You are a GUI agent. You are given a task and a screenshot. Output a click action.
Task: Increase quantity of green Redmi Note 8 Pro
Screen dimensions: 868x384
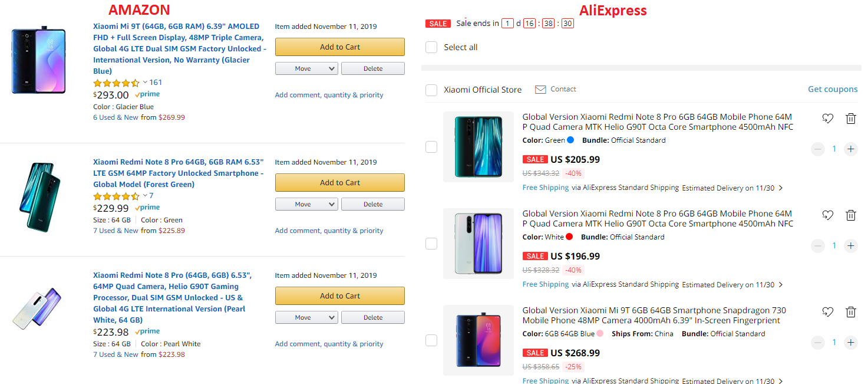click(x=850, y=149)
